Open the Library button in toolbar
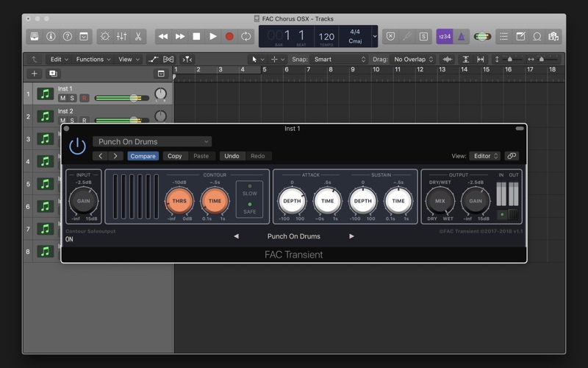Screen dimensions: 588x368 (x=35, y=36)
